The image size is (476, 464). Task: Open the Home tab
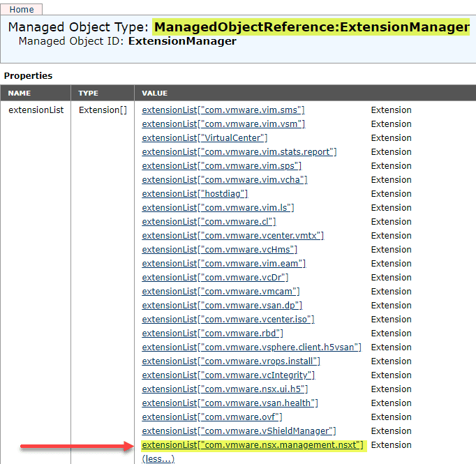click(21, 9)
